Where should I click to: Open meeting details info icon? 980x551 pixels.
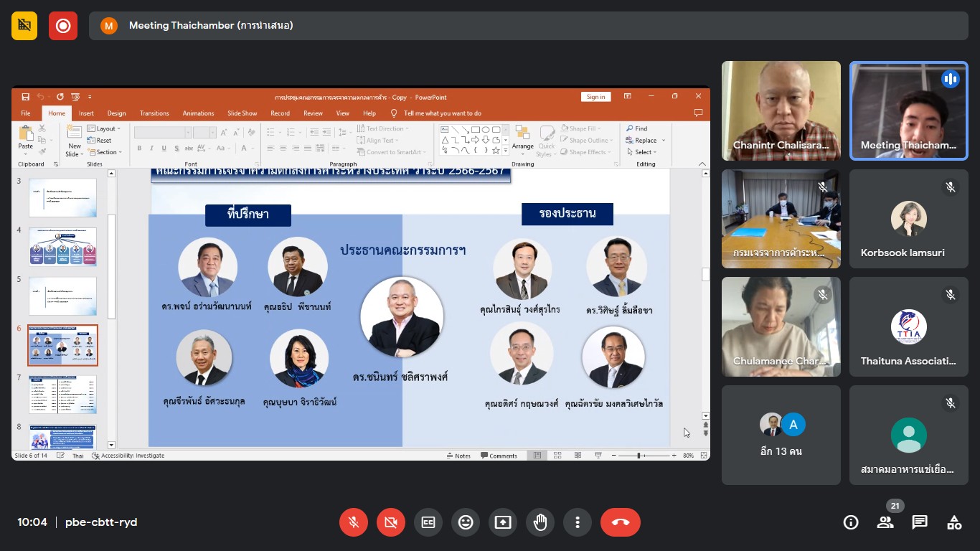pos(851,522)
